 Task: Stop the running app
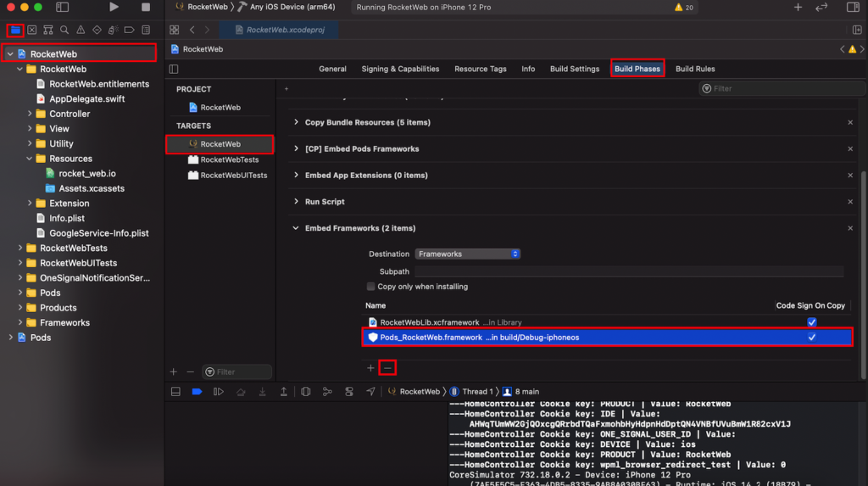coord(146,7)
